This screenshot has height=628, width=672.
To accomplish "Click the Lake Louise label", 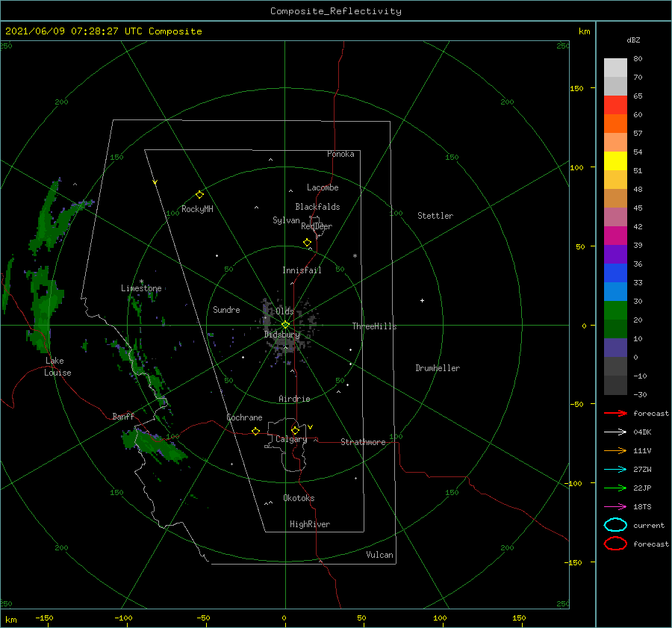I will 57,367.
